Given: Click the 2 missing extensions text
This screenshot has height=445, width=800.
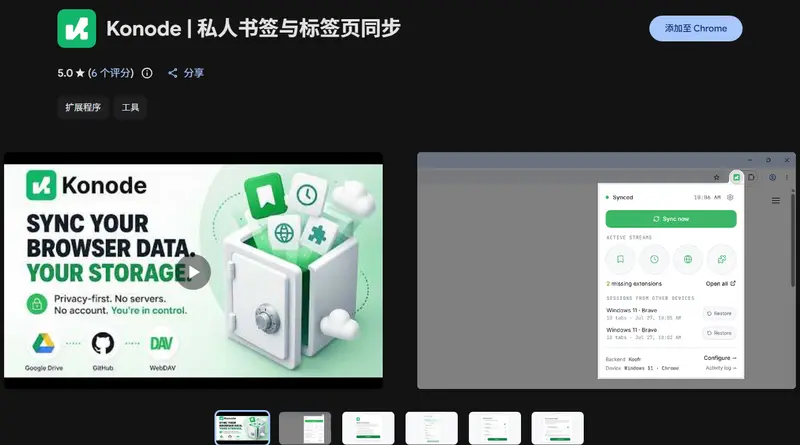Looking at the screenshot, I should [x=634, y=284].
